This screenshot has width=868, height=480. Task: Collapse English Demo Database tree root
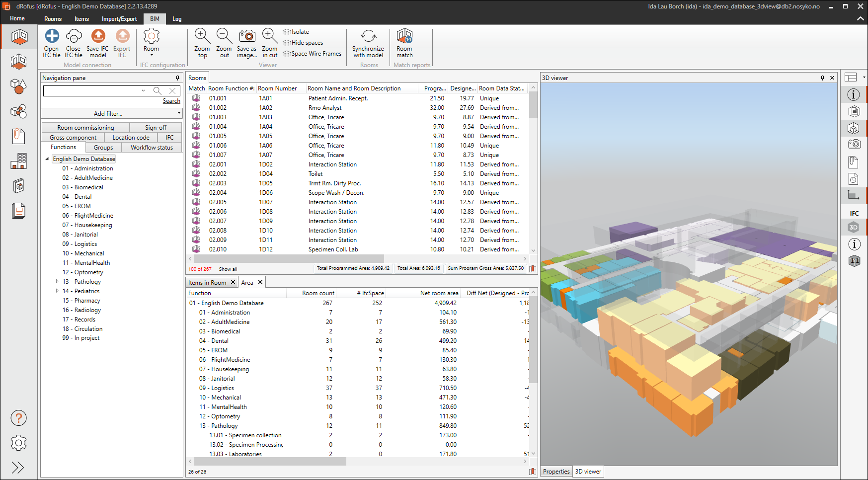coord(47,159)
